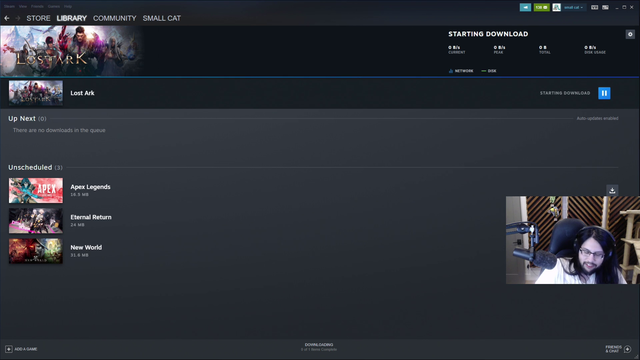
Task: Click the Auto-updates enabled label
Action: [x=598, y=118]
